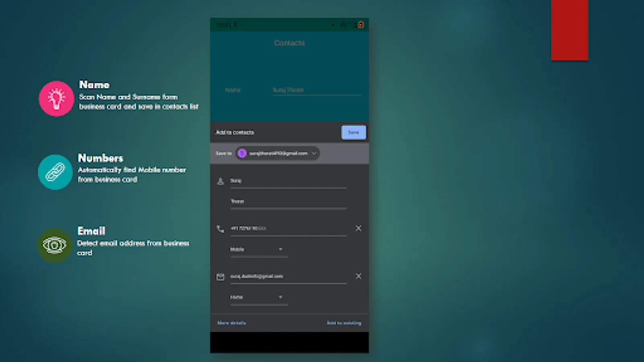644x362 pixels.
Task: Click the phone icon next to the mobile number
Action: coord(220,228)
